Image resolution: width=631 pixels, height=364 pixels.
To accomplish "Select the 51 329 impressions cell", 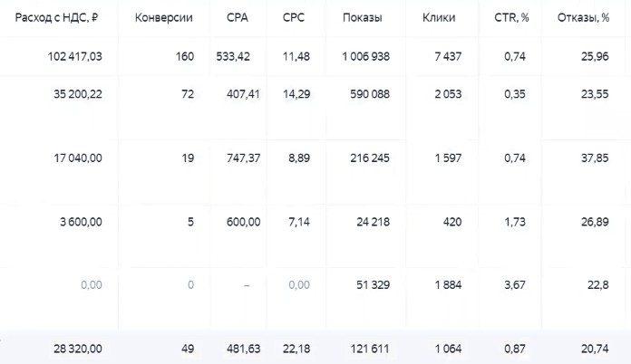I will 374,285.
